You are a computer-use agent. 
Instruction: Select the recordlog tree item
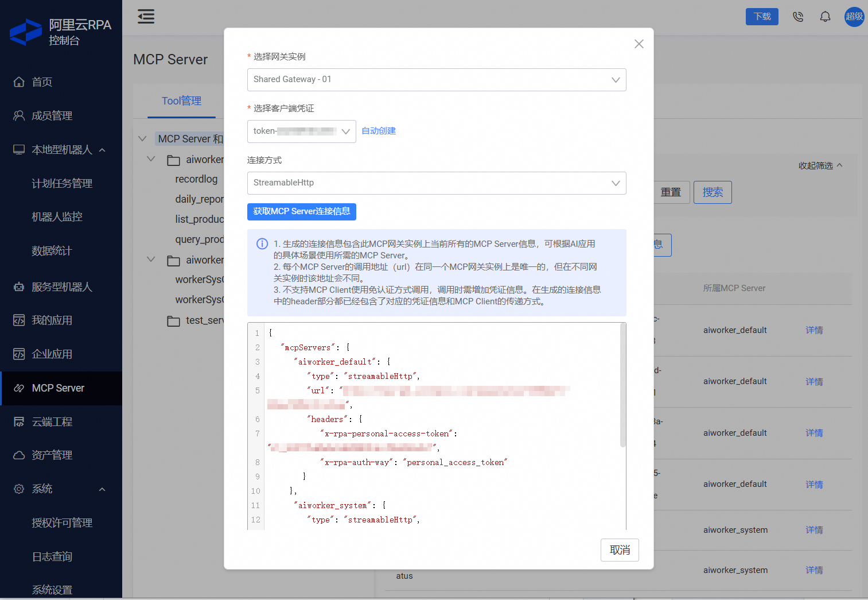(x=196, y=179)
